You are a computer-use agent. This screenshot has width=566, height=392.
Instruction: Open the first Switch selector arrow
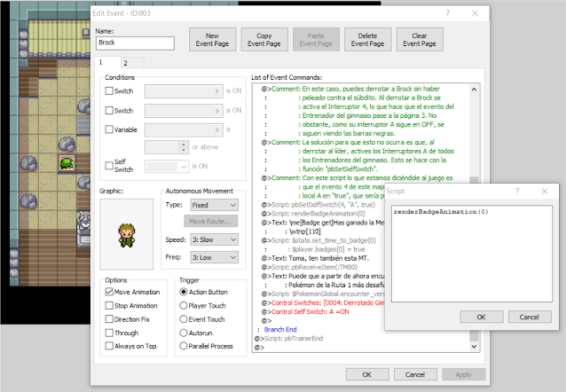217,91
